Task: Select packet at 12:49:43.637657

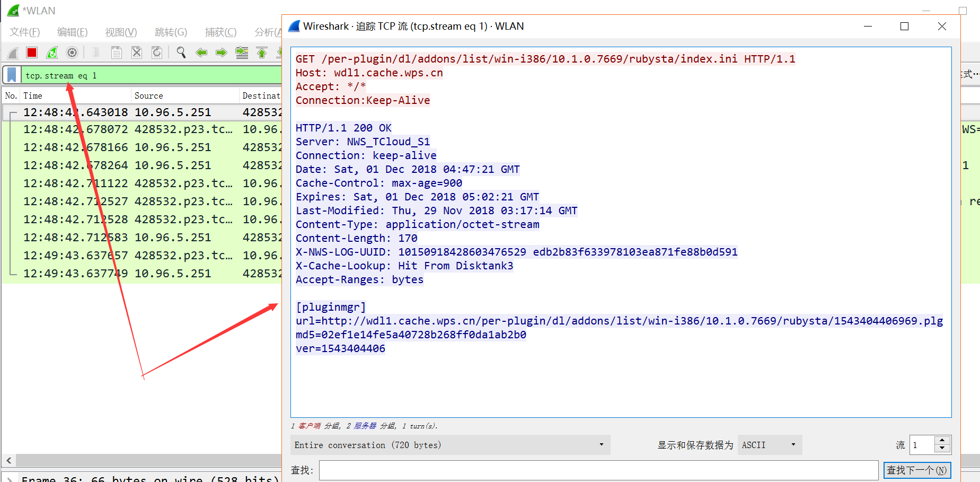Action: click(x=142, y=256)
